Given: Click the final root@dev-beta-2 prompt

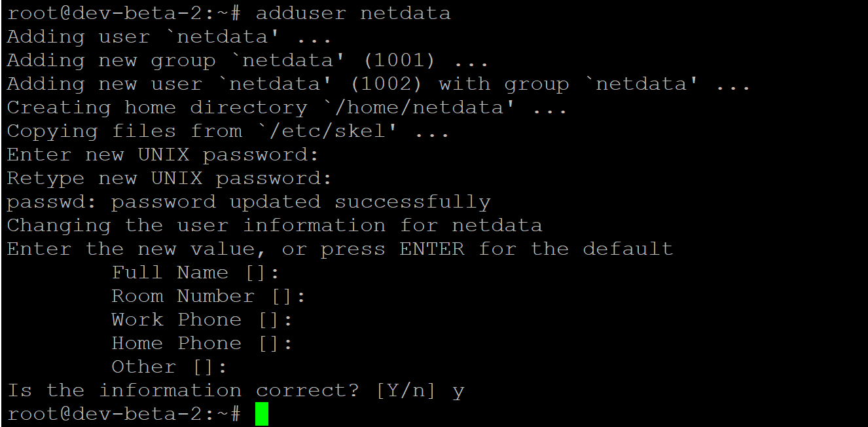Looking at the screenshot, I should click(x=124, y=414).
